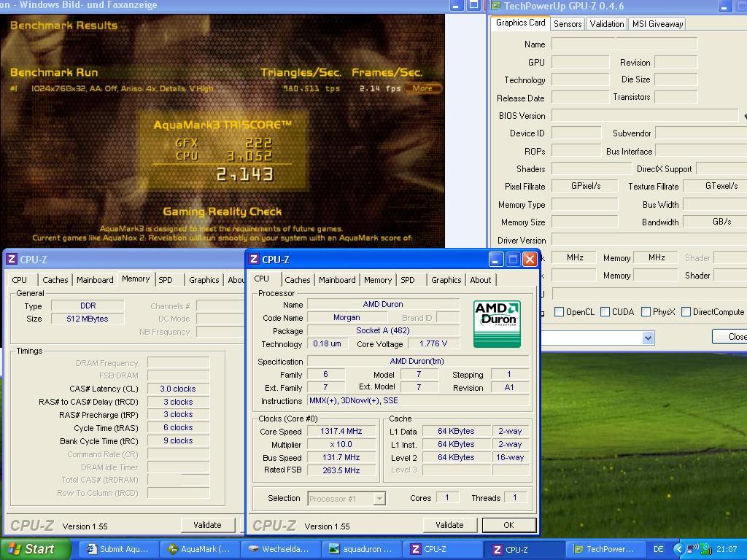Open the Graphics tab in front CPU-Z
Screen dimensions: 747x560
(446, 280)
